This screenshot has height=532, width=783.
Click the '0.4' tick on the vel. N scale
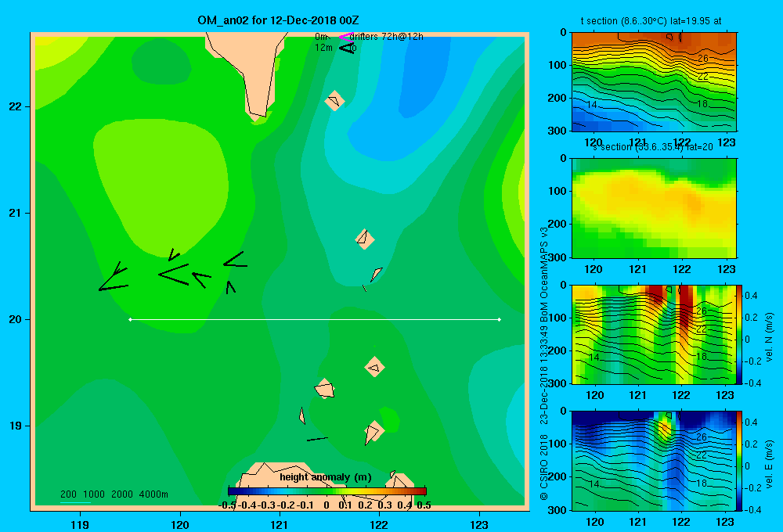click(x=751, y=296)
